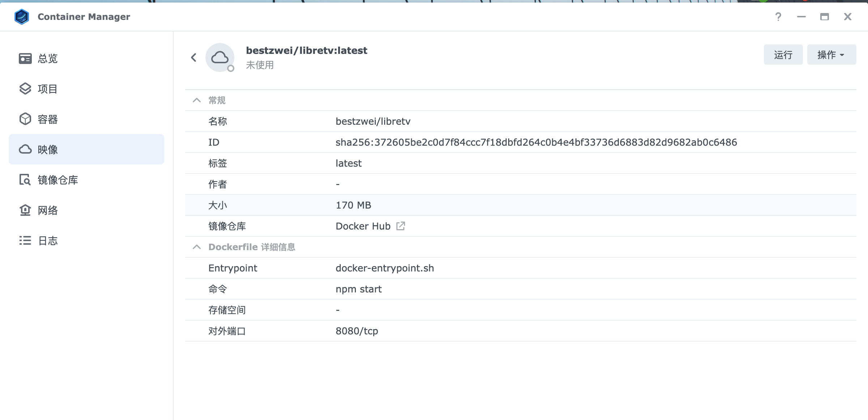Click the Project (项目) layers icon

click(x=25, y=89)
